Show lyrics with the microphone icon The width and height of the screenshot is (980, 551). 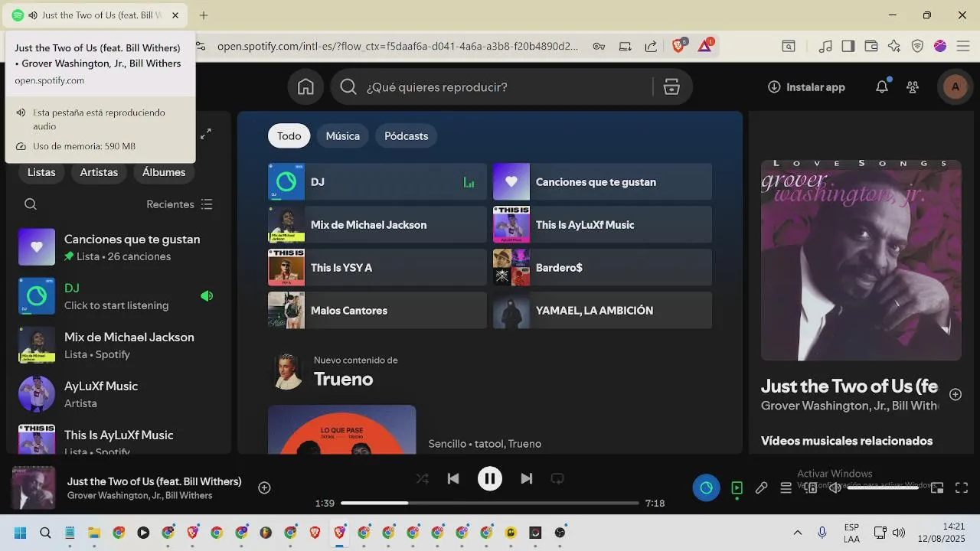point(761,487)
